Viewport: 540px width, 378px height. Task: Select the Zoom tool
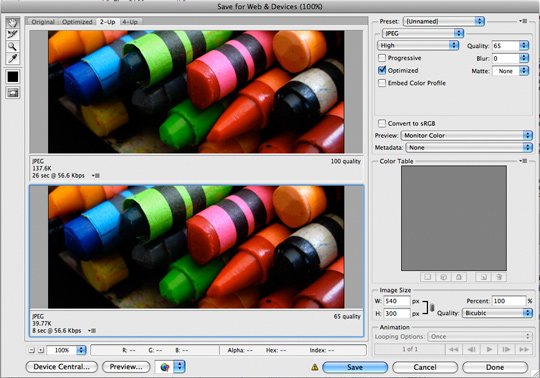pyautogui.click(x=13, y=46)
